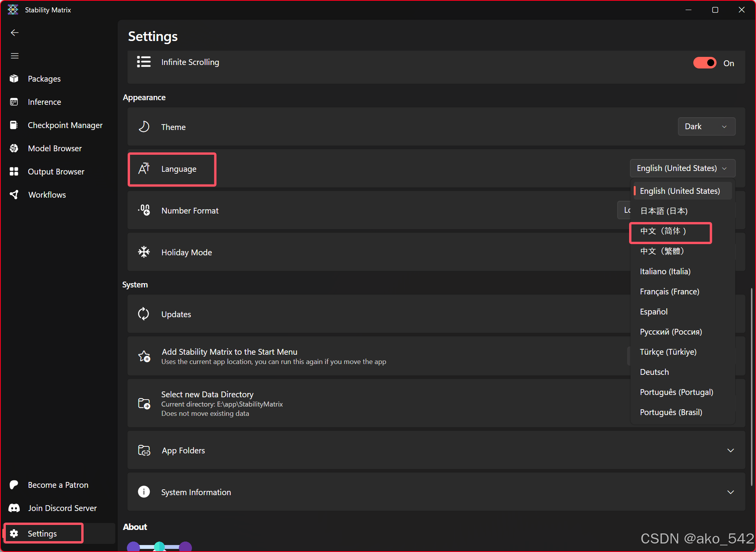This screenshot has width=756, height=552.
Task: Click the Inference sidebar icon
Action: coord(14,102)
